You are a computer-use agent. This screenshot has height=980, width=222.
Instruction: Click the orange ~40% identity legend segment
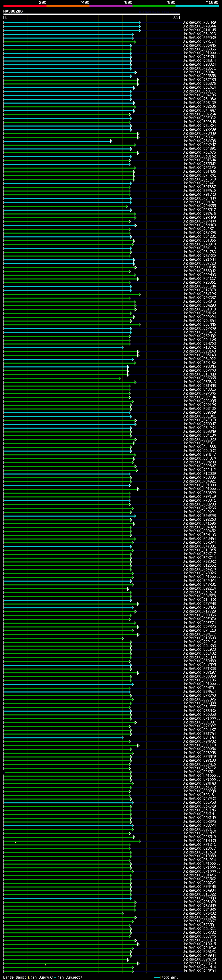(68, 6)
